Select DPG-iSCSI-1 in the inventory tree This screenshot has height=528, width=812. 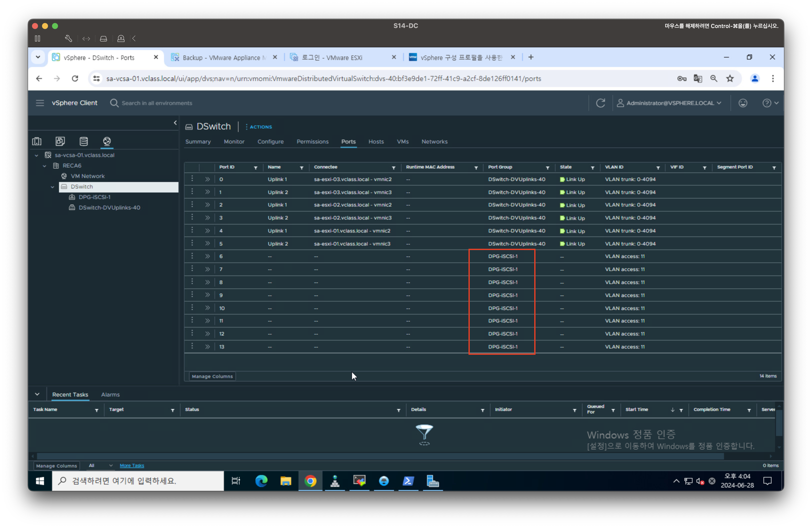(94, 197)
